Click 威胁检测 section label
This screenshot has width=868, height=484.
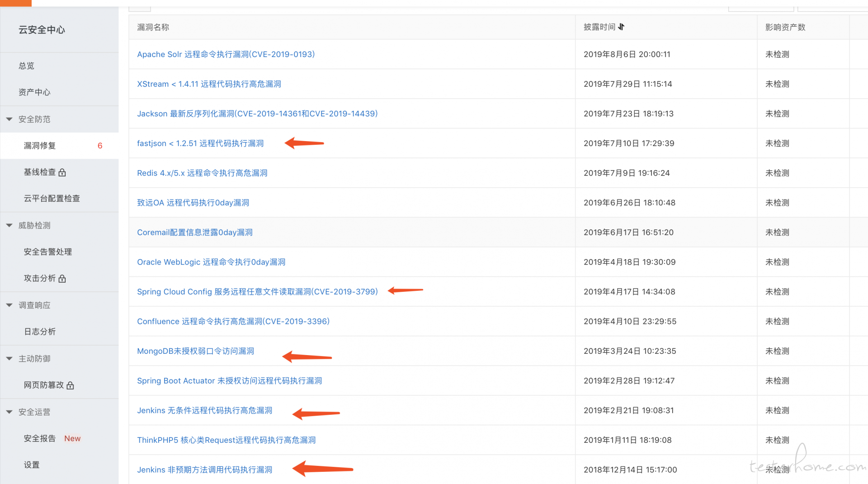pyautogui.click(x=34, y=225)
